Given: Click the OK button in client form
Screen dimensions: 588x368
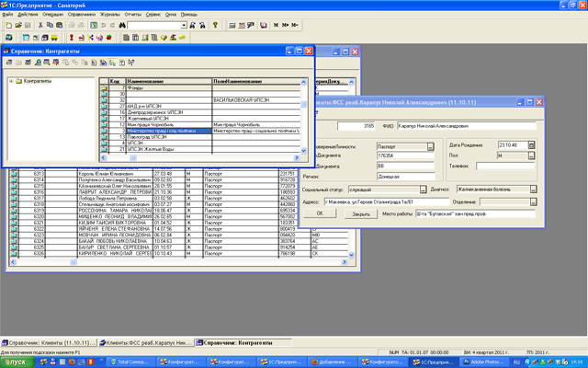Looking at the screenshot, I should click(320, 213).
